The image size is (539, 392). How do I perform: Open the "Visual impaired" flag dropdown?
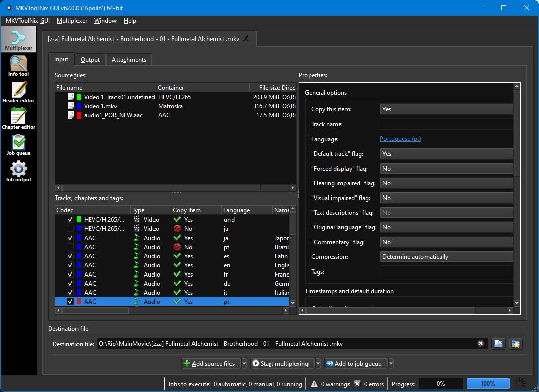tap(446, 198)
